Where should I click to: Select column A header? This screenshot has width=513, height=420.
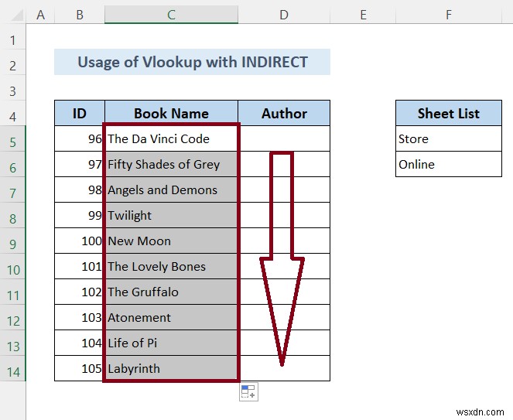pyautogui.click(x=40, y=15)
